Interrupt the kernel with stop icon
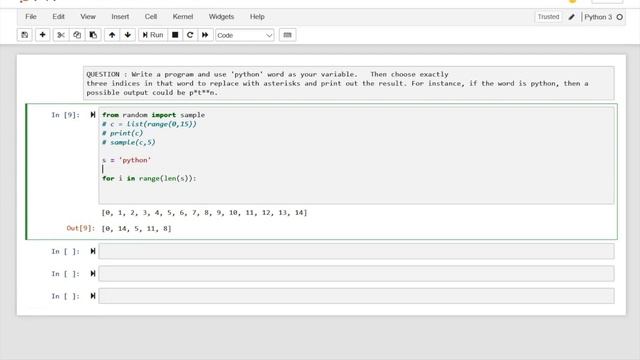Image resolution: width=640 pixels, height=360 pixels. (x=175, y=35)
